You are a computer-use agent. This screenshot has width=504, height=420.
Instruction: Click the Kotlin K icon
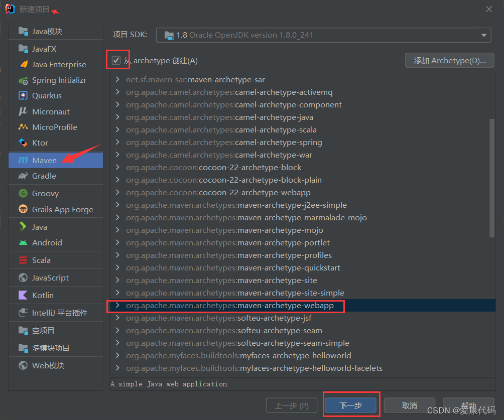coord(23,295)
